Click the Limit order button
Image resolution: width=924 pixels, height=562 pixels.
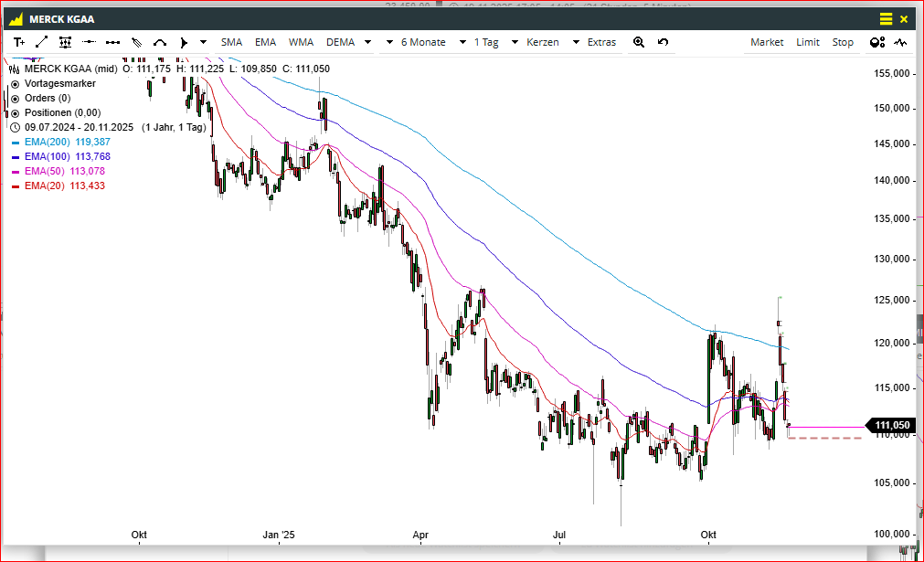point(807,42)
